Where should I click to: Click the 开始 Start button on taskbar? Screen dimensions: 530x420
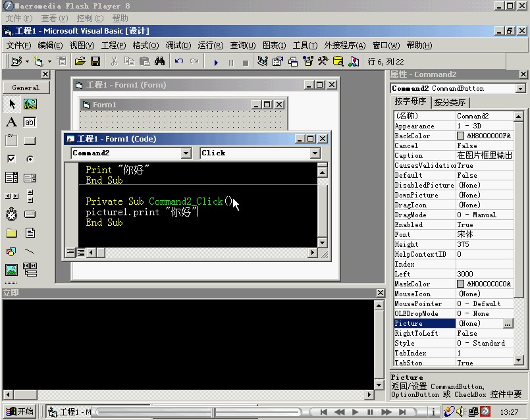pyautogui.click(x=19, y=411)
